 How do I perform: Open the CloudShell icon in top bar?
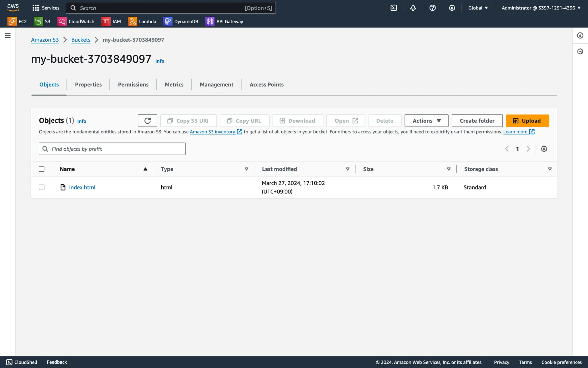(x=394, y=8)
